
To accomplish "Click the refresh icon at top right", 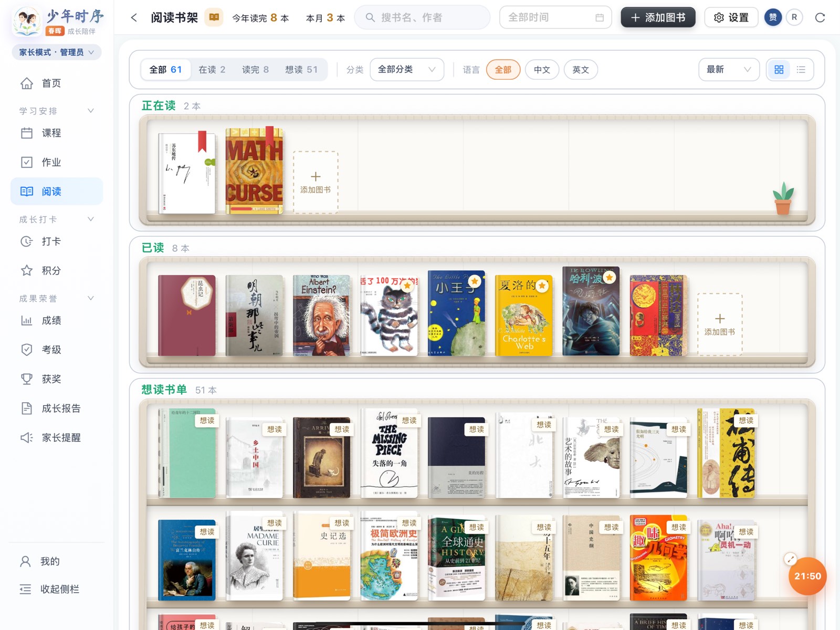I will tap(820, 18).
